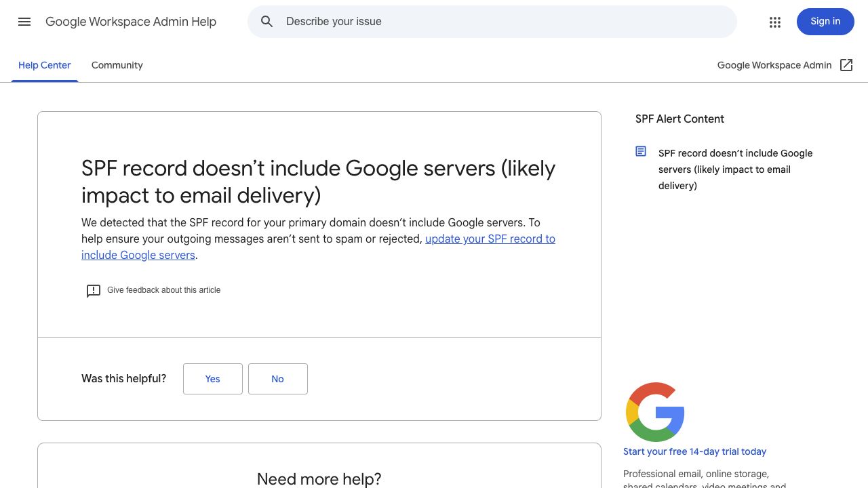Click Give feedback about this article
Viewport: 868px width, 488px height.
click(x=163, y=290)
